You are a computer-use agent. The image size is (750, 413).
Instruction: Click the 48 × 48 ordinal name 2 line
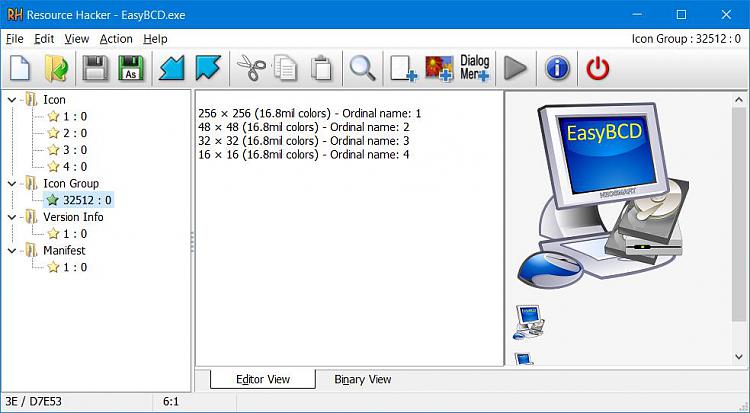click(304, 127)
